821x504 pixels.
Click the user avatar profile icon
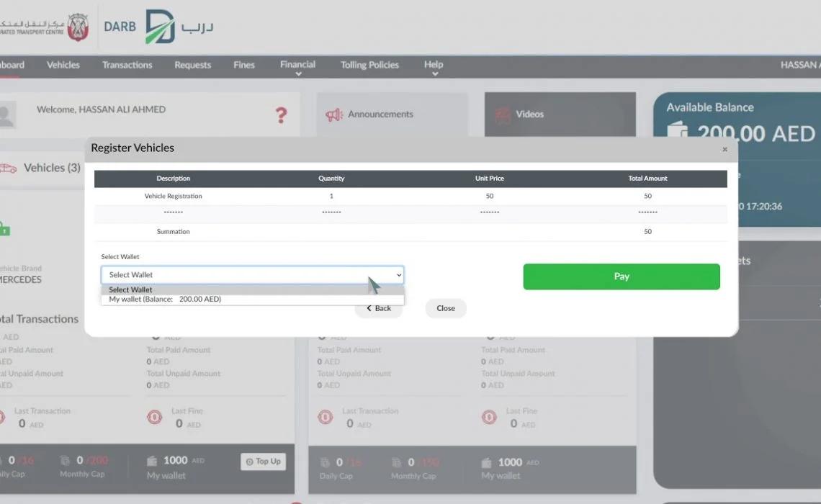coord(6,114)
